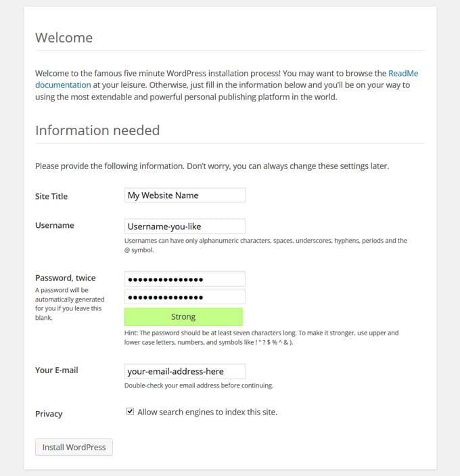The width and height of the screenshot is (460, 476).
Task: Click the Username label text
Action: 55,225
